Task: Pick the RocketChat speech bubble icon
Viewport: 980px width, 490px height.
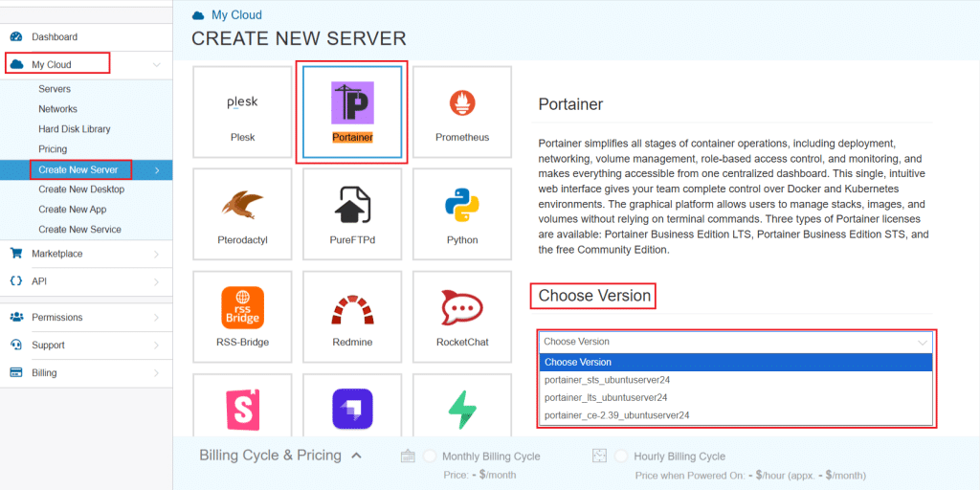Action: click(x=462, y=307)
